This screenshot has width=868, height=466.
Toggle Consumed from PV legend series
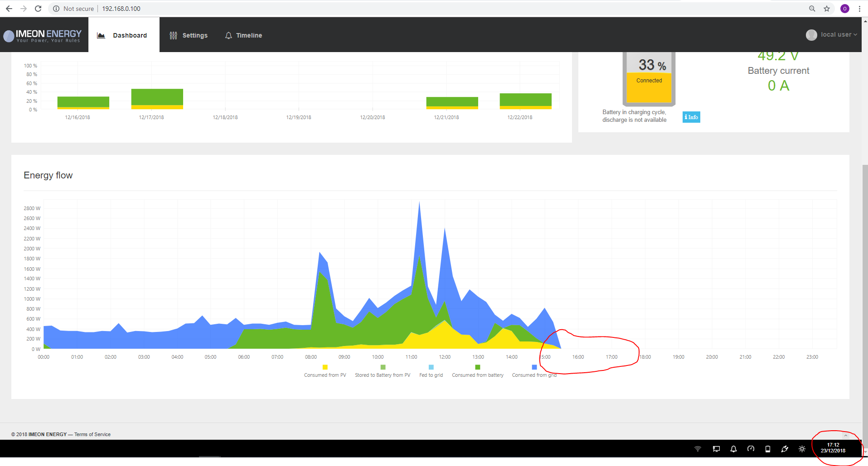pos(325,367)
